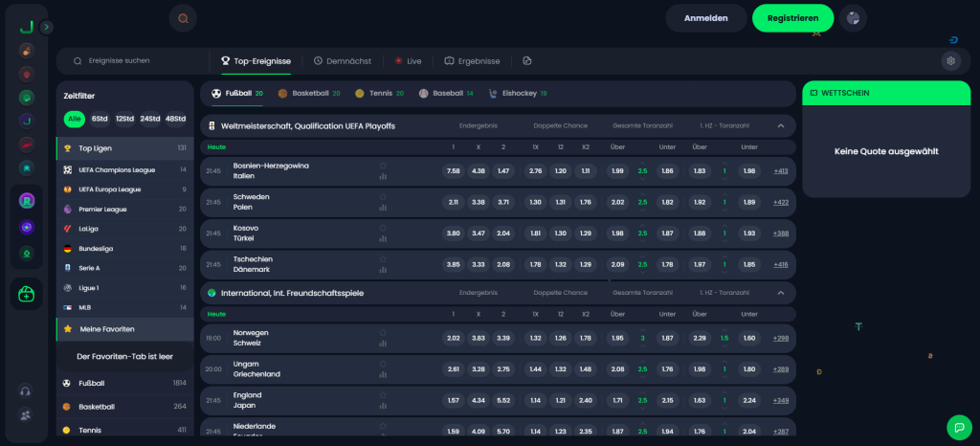Select the 6Std time filter
980x446 pixels.
coord(100,119)
